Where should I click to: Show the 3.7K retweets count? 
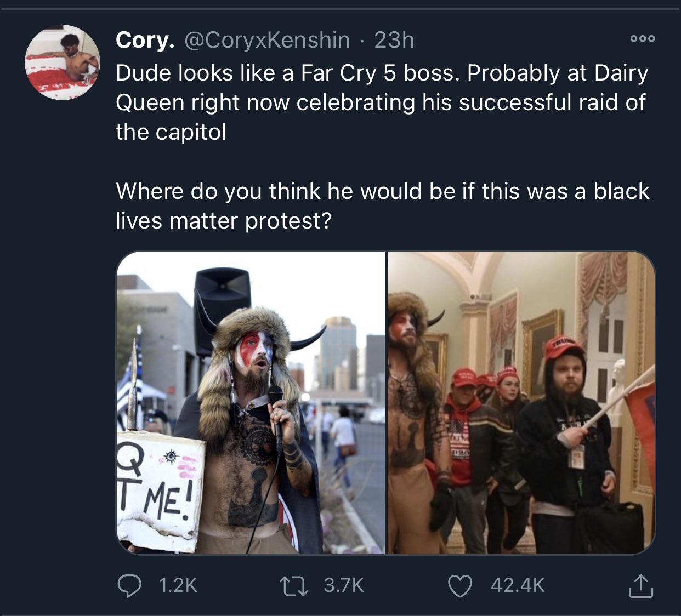[344, 585]
